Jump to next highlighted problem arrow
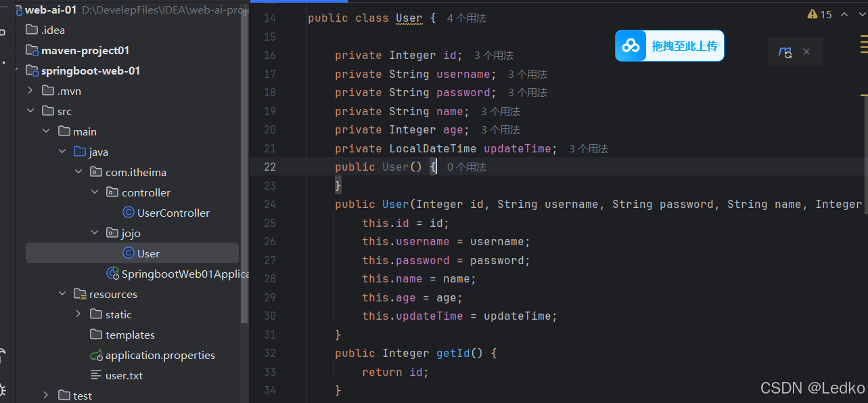Screen dimensions: 868x403 click(x=862, y=14)
